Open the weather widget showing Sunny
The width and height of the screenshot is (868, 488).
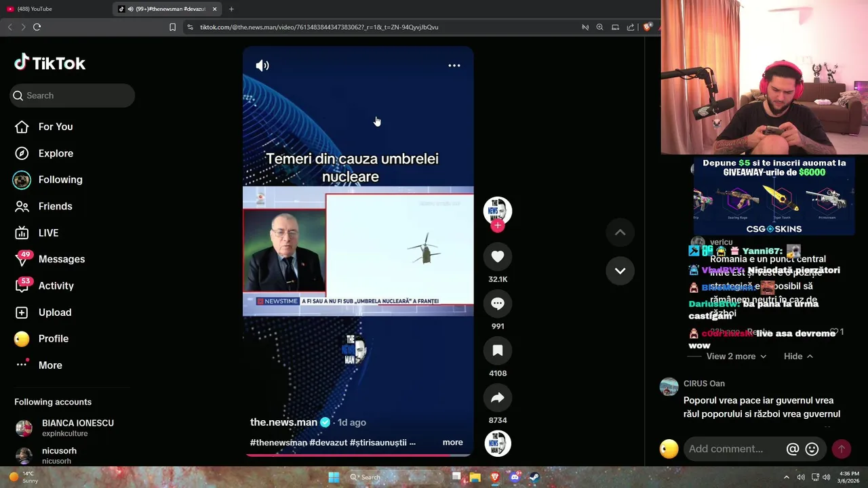[x=23, y=477]
